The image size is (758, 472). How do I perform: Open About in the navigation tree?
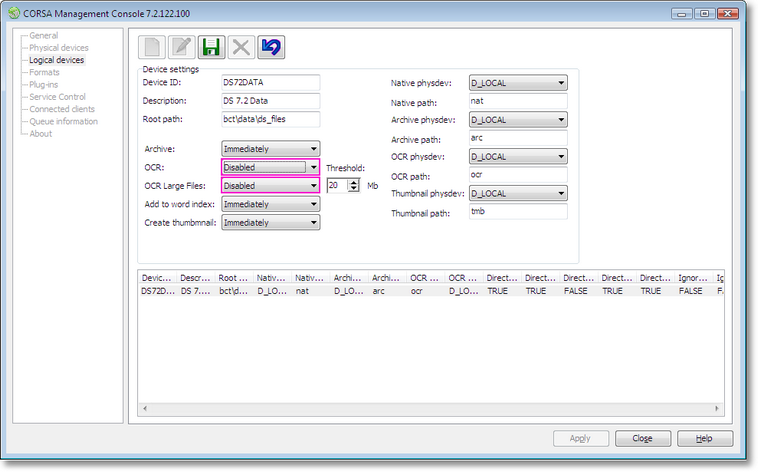pyautogui.click(x=41, y=134)
